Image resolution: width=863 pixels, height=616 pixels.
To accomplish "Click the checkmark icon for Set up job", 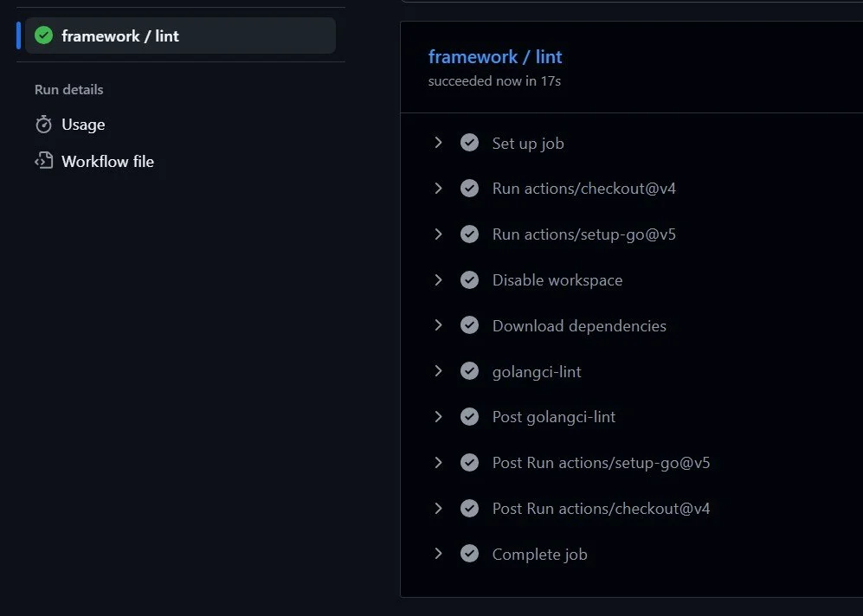I will click(x=469, y=143).
